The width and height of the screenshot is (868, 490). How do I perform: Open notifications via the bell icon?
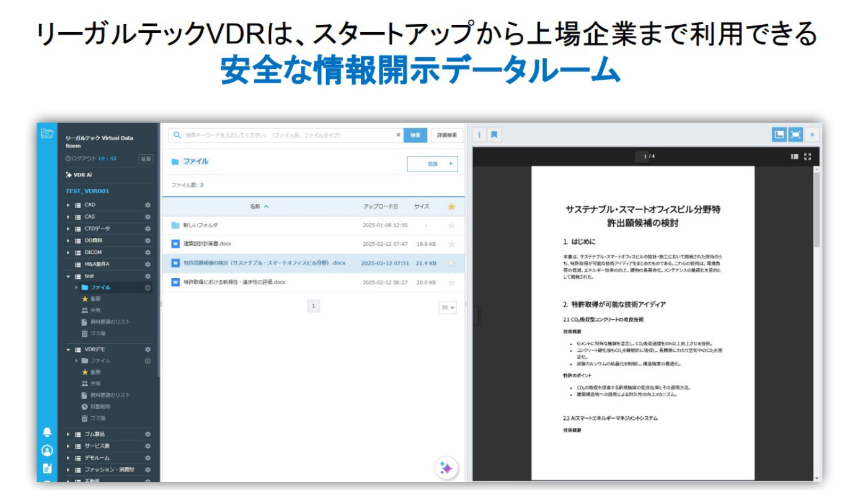tap(47, 432)
